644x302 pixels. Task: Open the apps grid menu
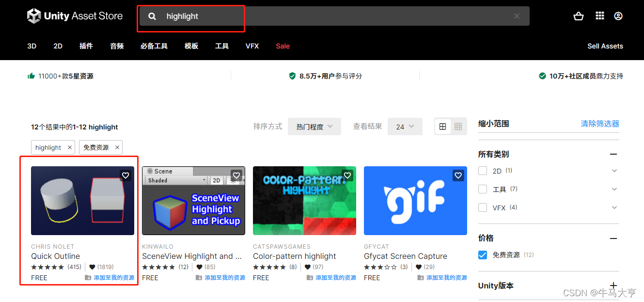(x=600, y=16)
